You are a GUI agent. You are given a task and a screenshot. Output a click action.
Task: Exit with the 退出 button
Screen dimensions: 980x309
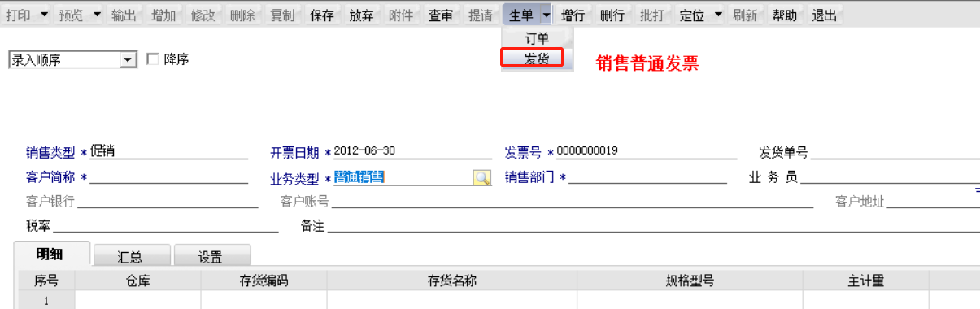825,15
